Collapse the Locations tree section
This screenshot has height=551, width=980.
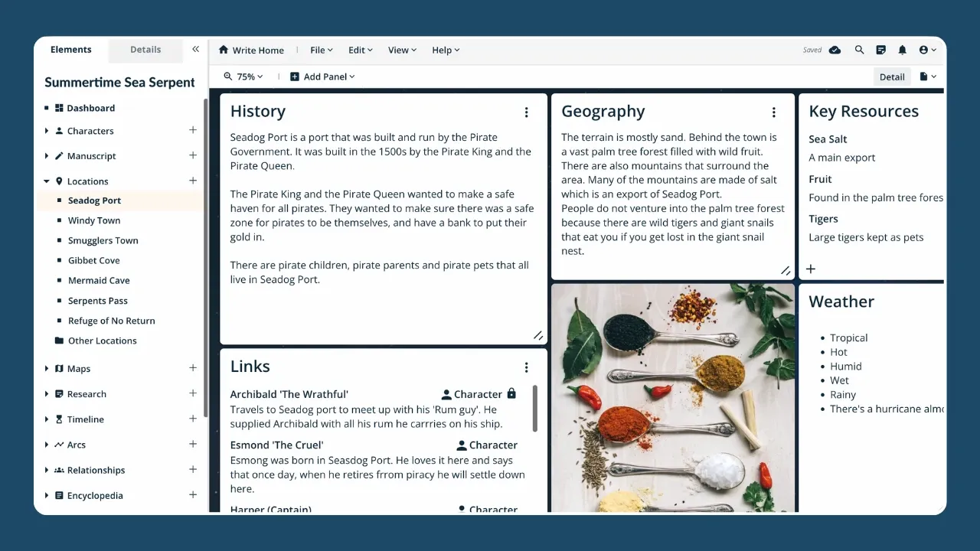(x=47, y=181)
